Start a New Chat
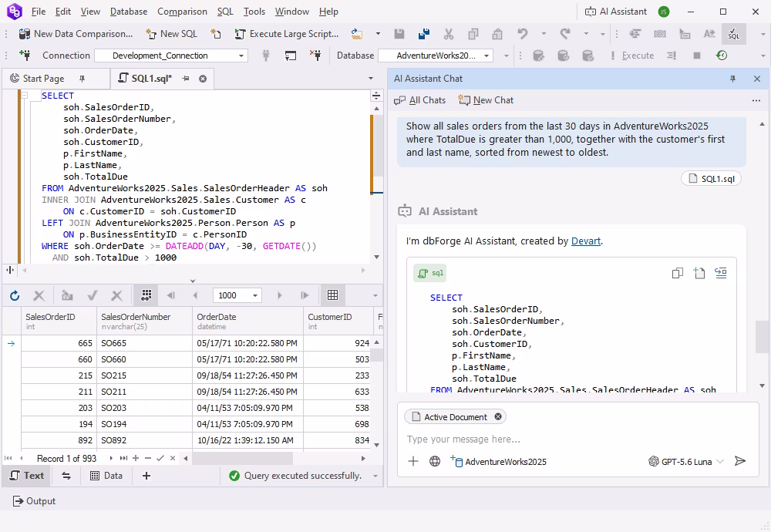 click(486, 100)
